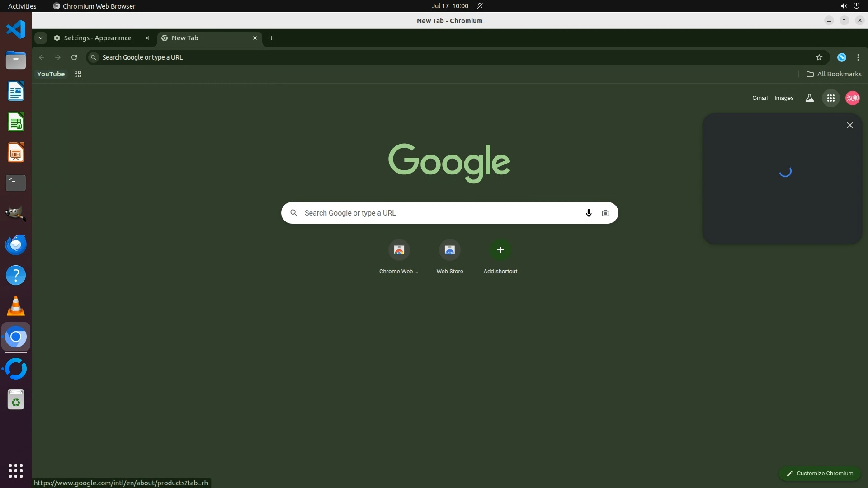Launch Visual Studio Code from dock

(x=16, y=30)
